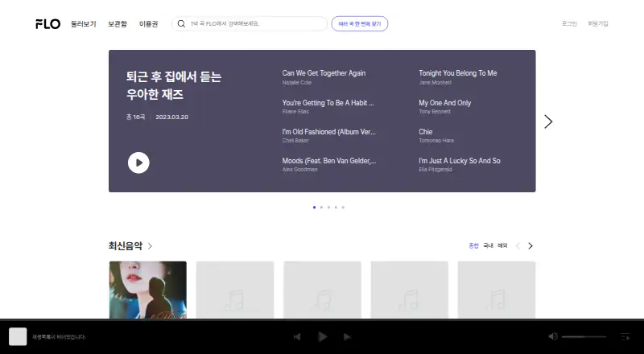Click the 회원가입 link
The width and height of the screenshot is (644, 354).
[598, 24]
